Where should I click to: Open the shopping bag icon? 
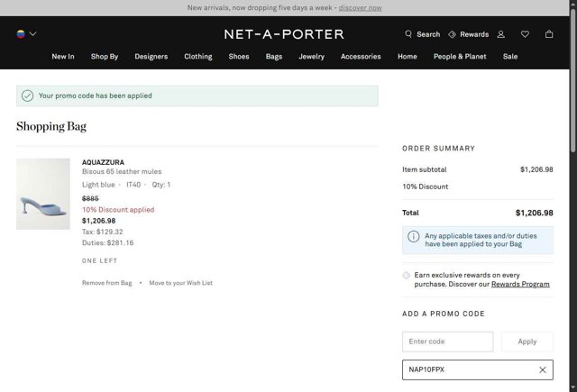pos(549,34)
